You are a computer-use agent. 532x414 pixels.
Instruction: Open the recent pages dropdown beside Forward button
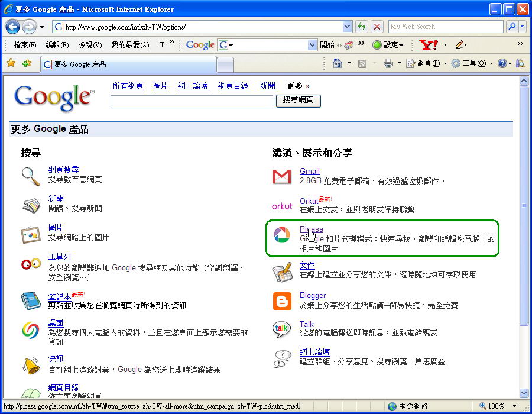tap(42, 27)
